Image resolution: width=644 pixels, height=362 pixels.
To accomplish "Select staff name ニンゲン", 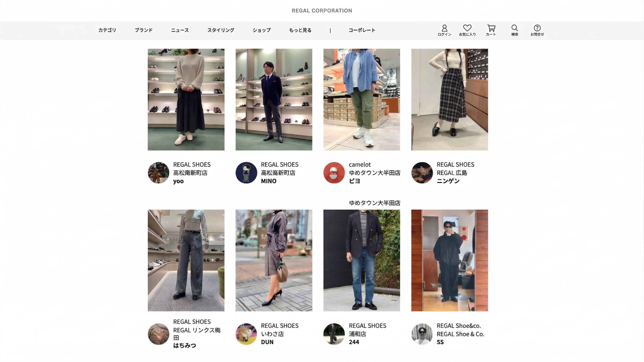I will (448, 181).
